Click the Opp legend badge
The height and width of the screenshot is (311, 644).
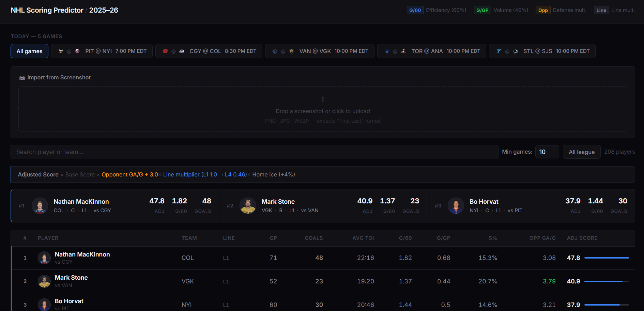point(543,10)
